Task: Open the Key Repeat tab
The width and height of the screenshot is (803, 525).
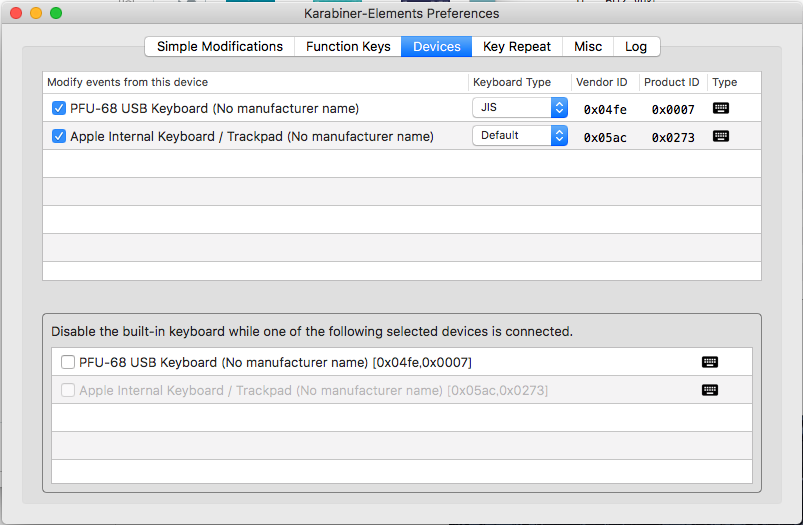Action: (517, 47)
